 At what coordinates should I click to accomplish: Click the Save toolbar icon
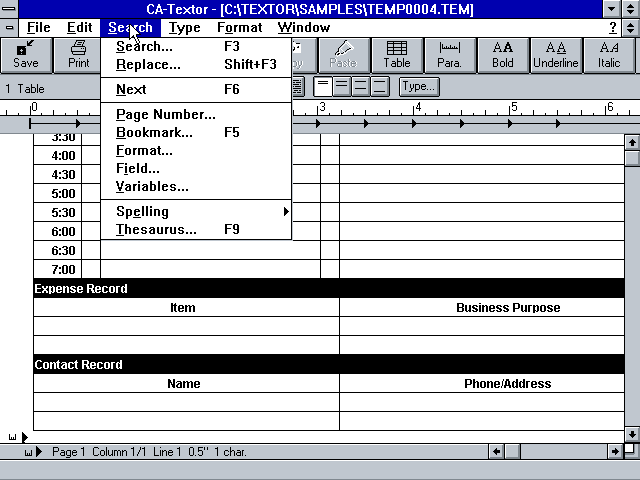[x=26, y=56]
